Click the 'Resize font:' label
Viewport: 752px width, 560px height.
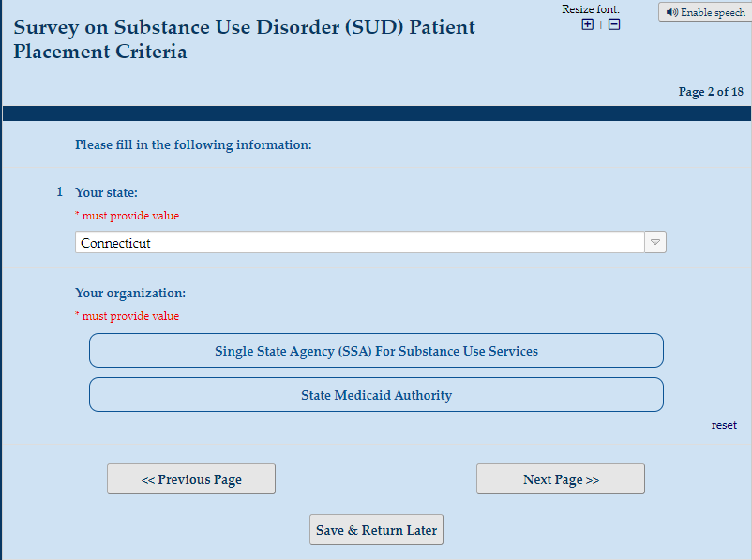pyautogui.click(x=591, y=9)
